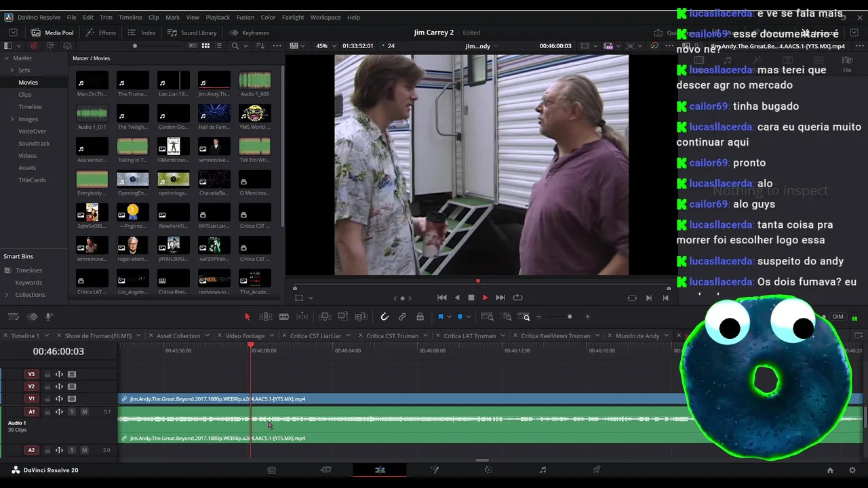Image resolution: width=868 pixels, height=488 pixels.
Task: Open the Sound Library panel
Action: (x=192, y=33)
